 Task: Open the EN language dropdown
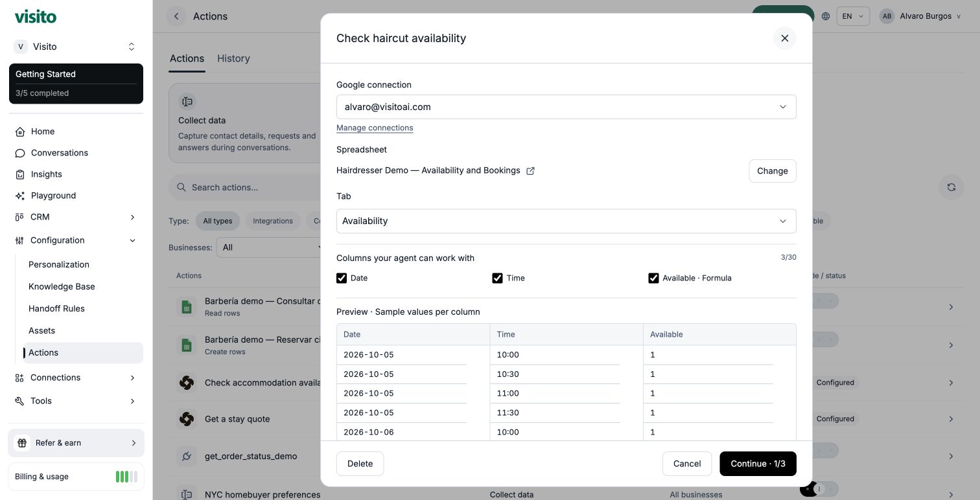pos(853,16)
